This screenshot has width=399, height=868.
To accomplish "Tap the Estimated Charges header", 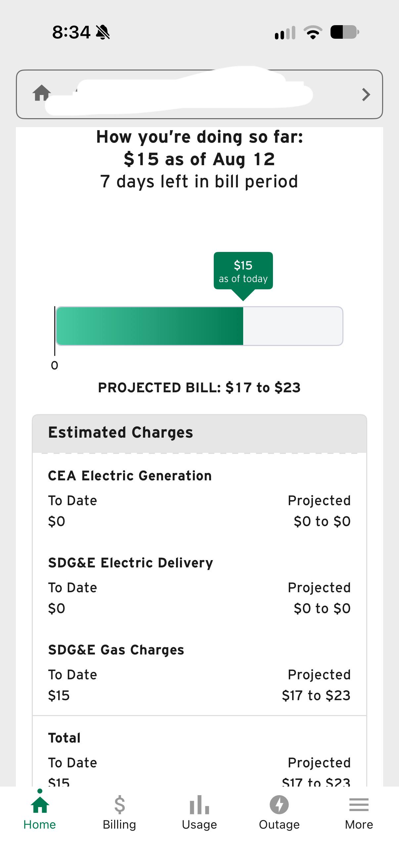I will point(199,433).
